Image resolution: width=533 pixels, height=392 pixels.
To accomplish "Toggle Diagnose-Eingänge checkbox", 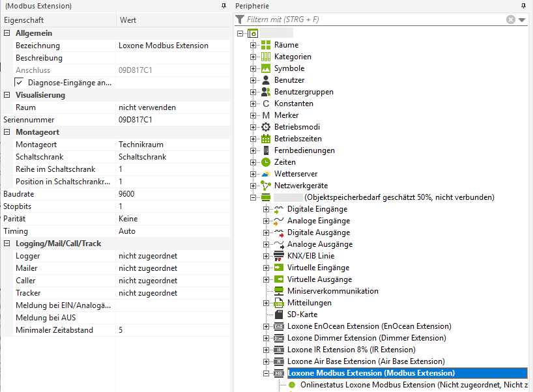I will pos(19,83).
